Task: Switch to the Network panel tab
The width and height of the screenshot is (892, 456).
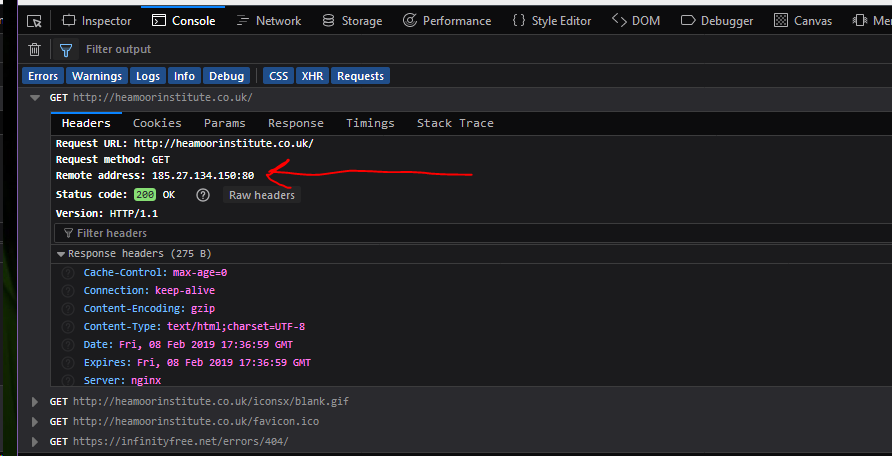Action: pos(268,20)
